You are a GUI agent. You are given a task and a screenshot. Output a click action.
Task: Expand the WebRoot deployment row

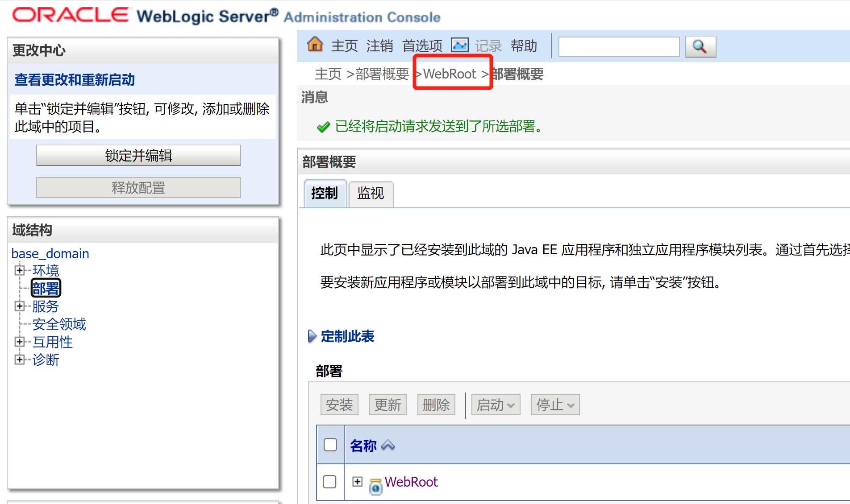pos(357,481)
